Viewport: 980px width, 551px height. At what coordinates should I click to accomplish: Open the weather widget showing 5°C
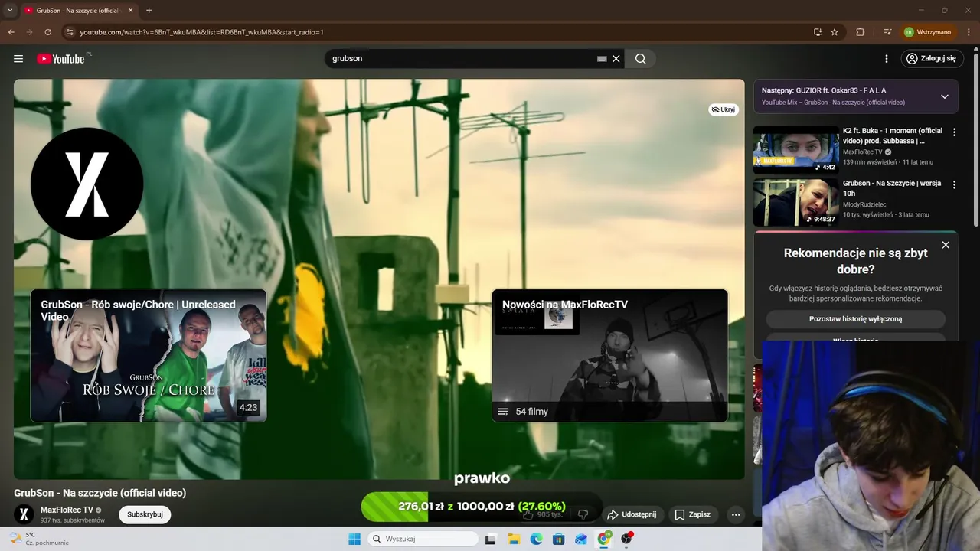click(x=38, y=539)
